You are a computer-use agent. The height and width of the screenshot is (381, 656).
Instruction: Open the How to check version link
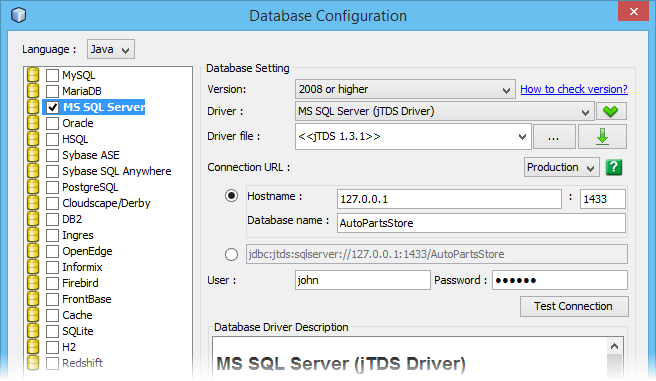pyautogui.click(x=574, y=89)
